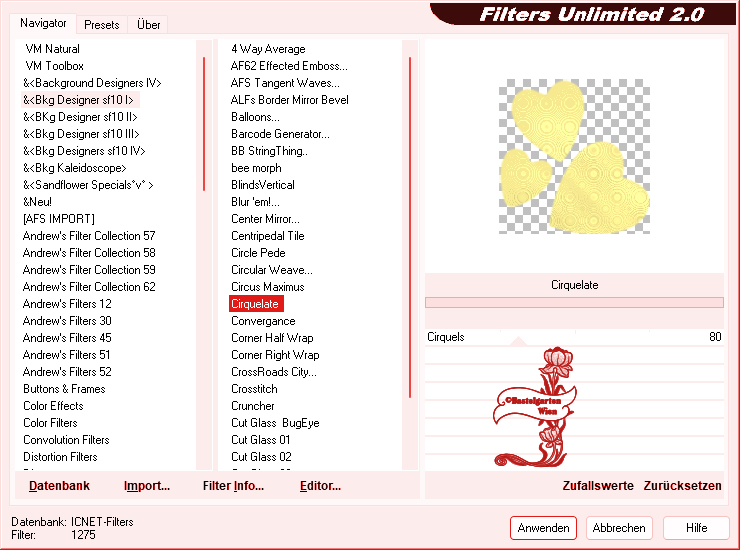Choose Andrew's Filter Collection 57 category
The image size is (740, 550).
(x=89, y=236)
